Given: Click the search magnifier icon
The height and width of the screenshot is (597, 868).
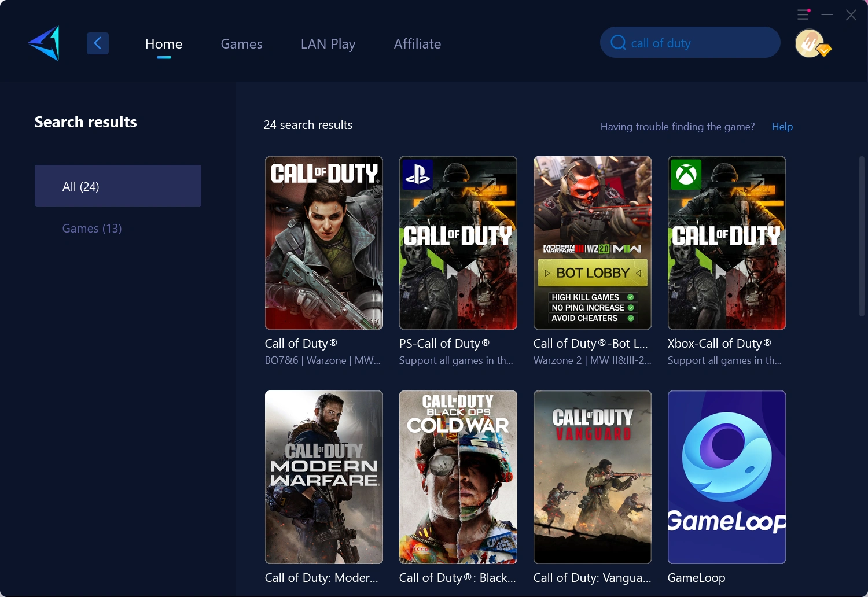Looking at the screenshot, I should point(618,43).
